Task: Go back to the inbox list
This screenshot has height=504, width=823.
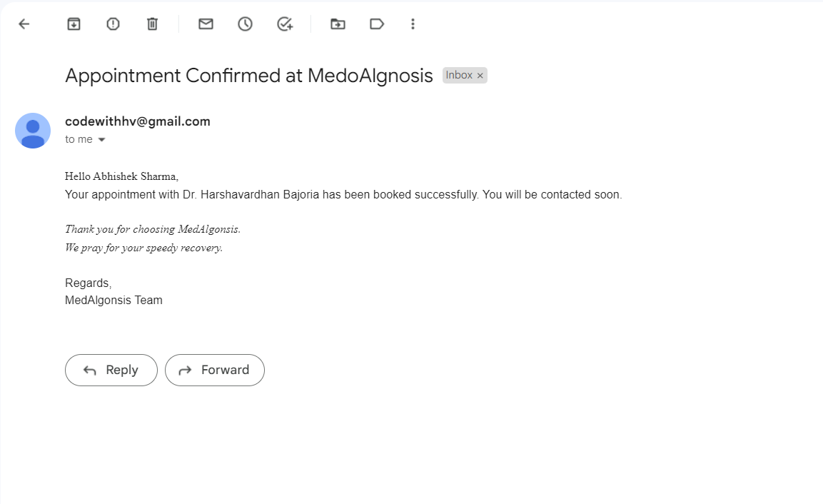Action: 24,24
